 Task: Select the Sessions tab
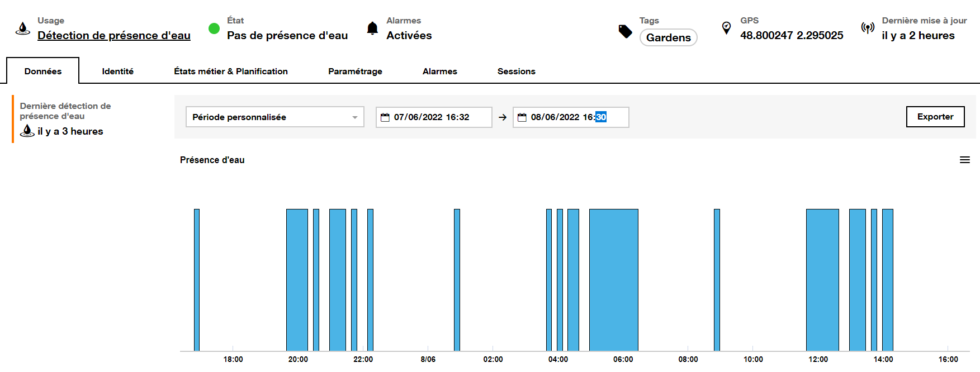pos(516,71)
